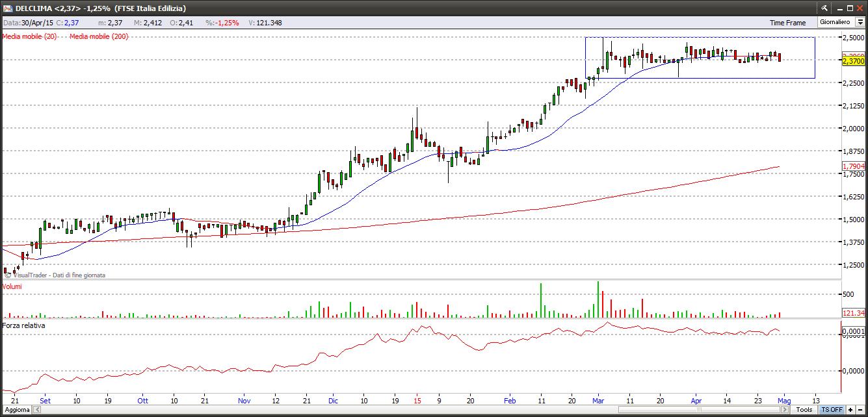Click the Dic month label on time axis
The image size is (868, 417).
[x=332, y=401]
